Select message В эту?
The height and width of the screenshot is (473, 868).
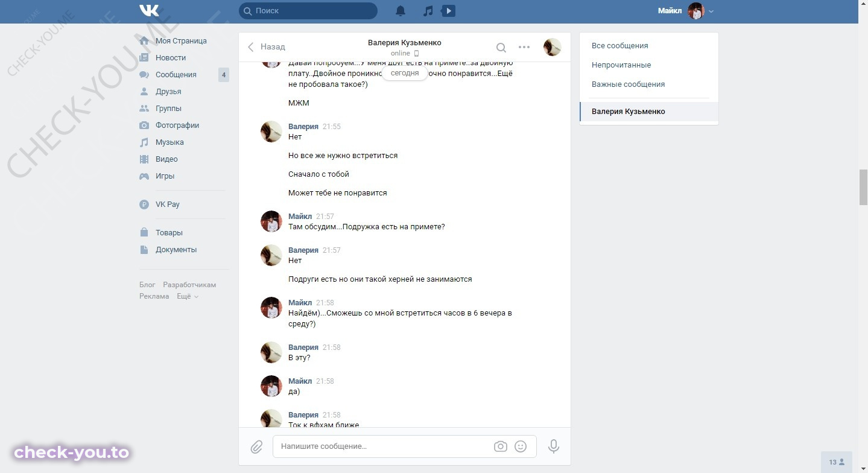[299, 358]
